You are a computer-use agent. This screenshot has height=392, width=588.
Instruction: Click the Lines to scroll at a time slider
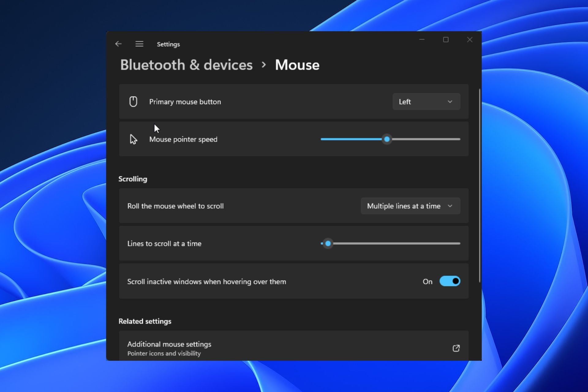pos(390,244)
